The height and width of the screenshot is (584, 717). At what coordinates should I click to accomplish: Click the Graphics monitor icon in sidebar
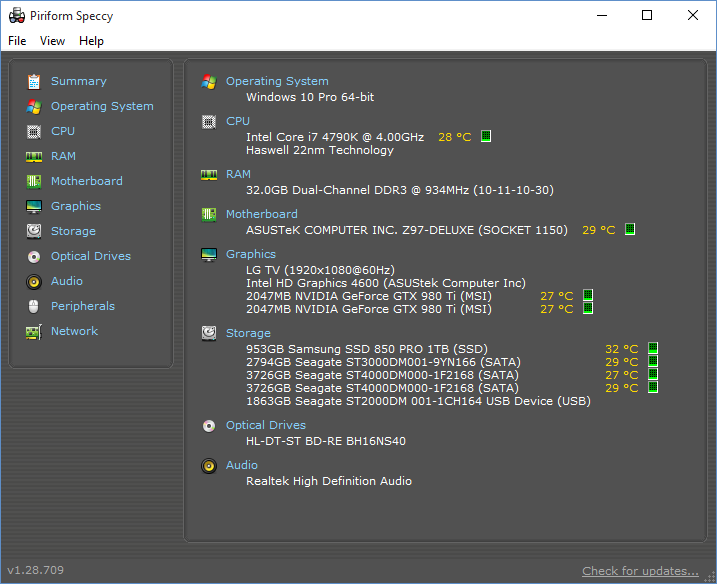point(34,207)
